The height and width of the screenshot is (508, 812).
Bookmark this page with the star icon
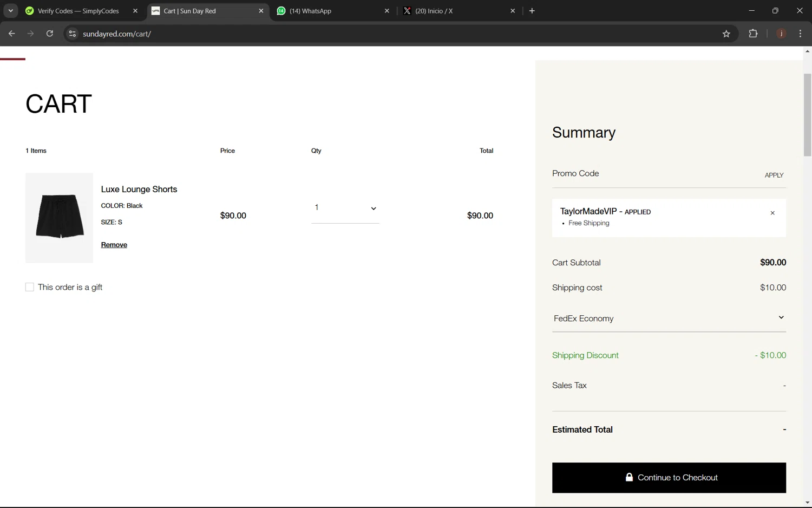[726, 34]
